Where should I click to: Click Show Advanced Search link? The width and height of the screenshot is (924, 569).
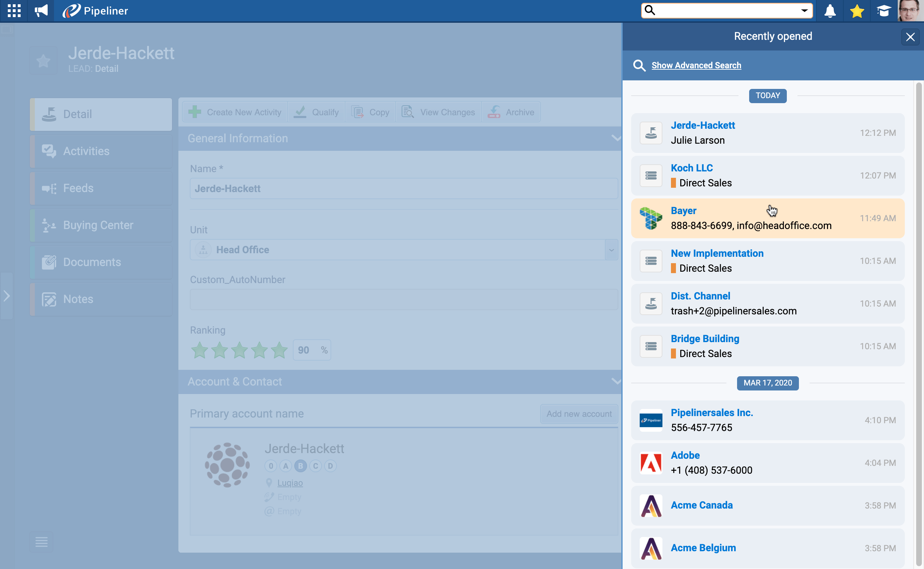tap(696, 65)
